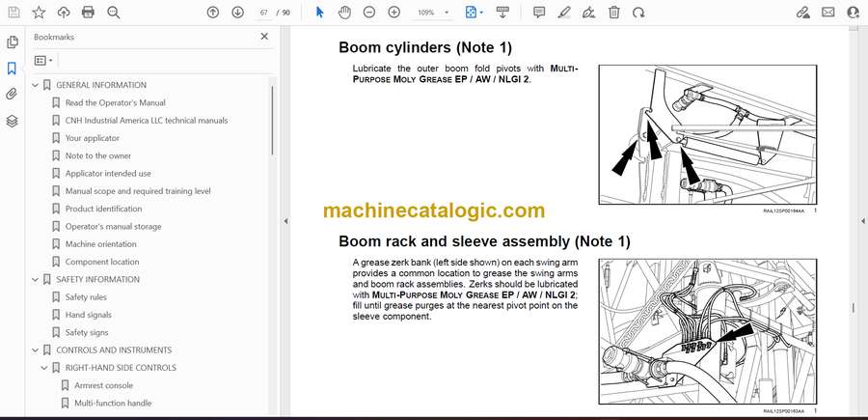Open the account profile icon
The image size is (868, 420).
coord(854,13)
